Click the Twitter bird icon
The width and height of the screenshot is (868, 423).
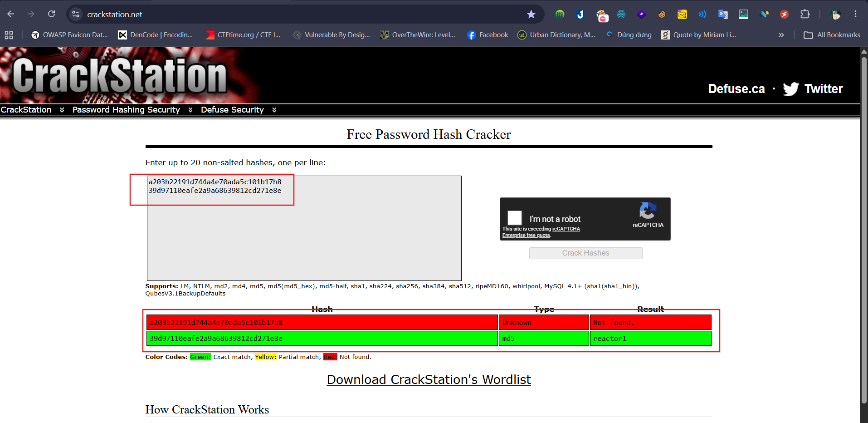790,89
